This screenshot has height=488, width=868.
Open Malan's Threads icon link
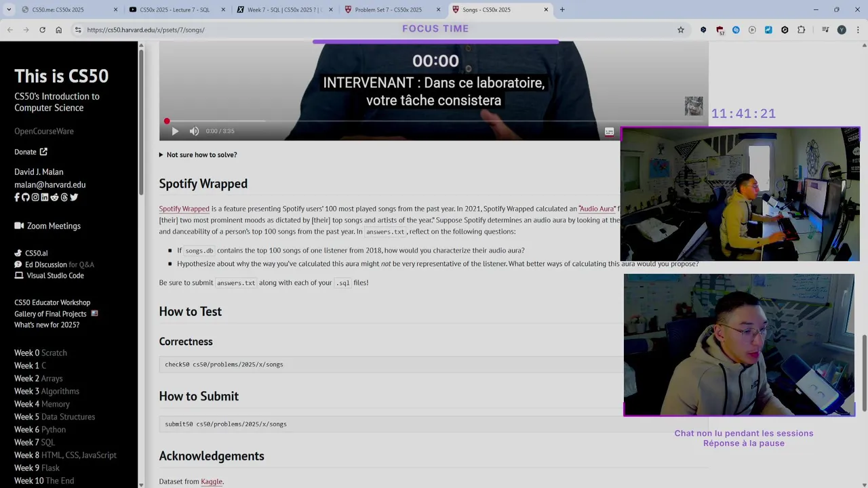click(64, 197)
